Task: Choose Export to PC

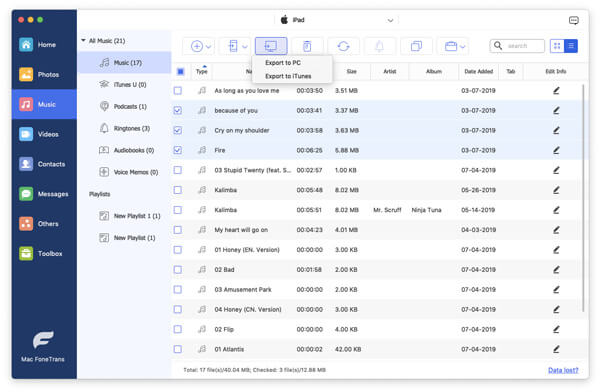Action: click(283, 62)
